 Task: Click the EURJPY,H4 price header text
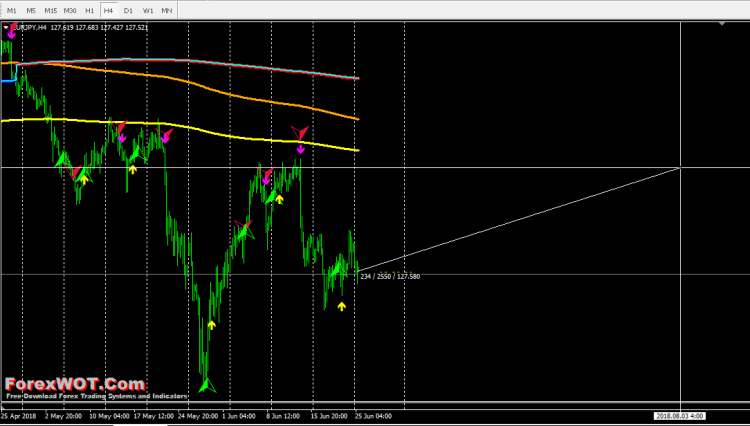point(79,28)
